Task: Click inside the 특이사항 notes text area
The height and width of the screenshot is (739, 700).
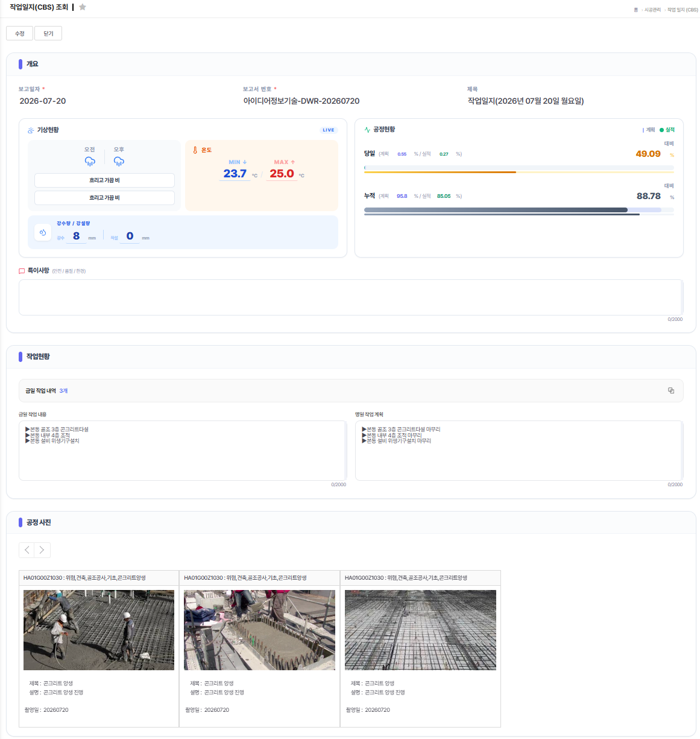Action: [x=351, y=297]
